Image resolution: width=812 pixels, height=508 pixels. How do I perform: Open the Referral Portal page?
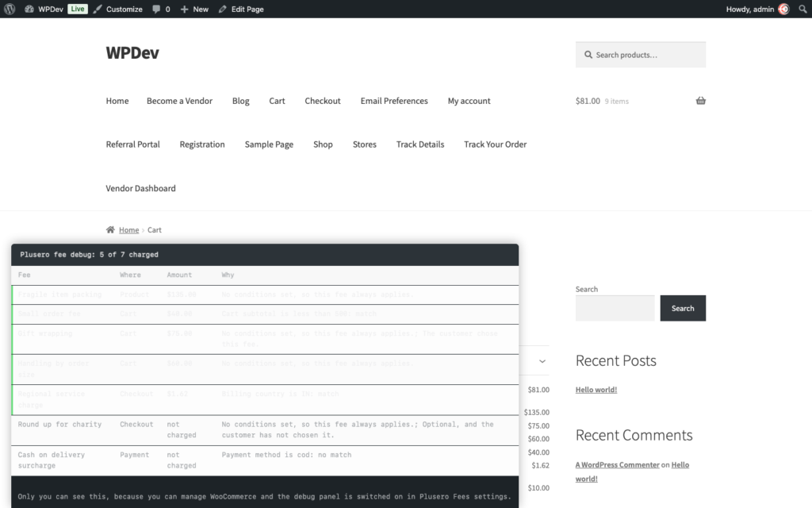coord(132,144)
